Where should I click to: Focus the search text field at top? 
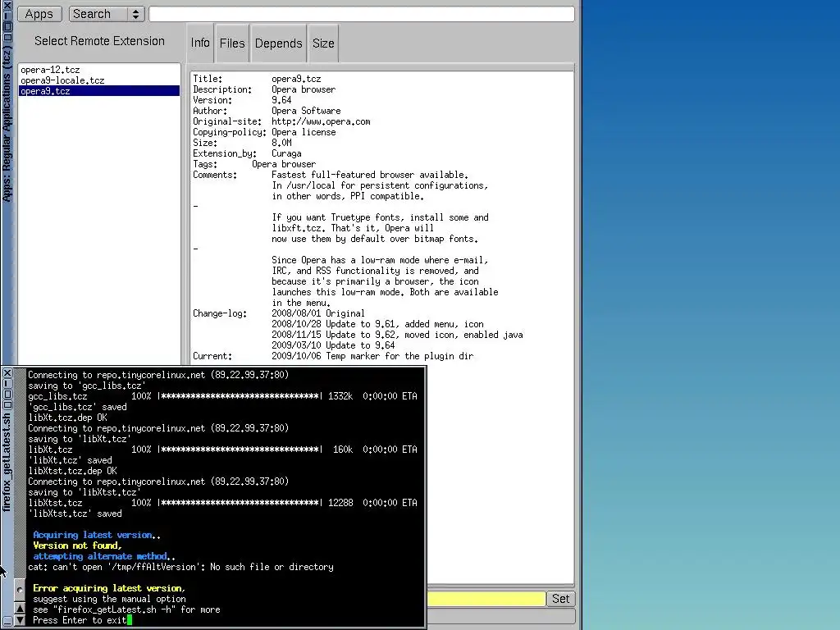point(362,14)
